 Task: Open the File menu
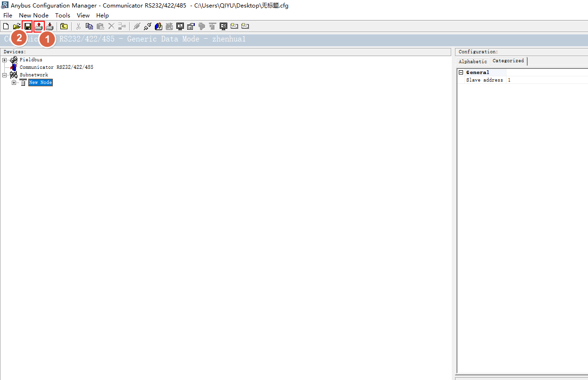(x=8, y=16)
